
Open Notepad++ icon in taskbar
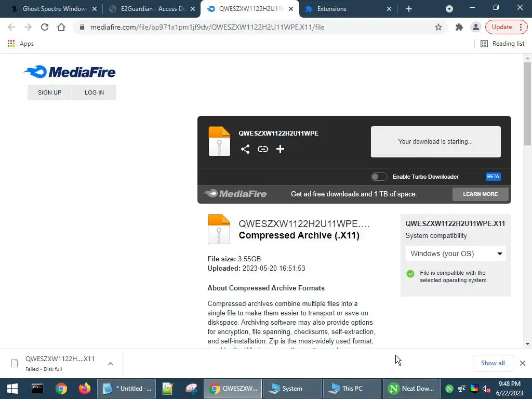coord(168,389)
